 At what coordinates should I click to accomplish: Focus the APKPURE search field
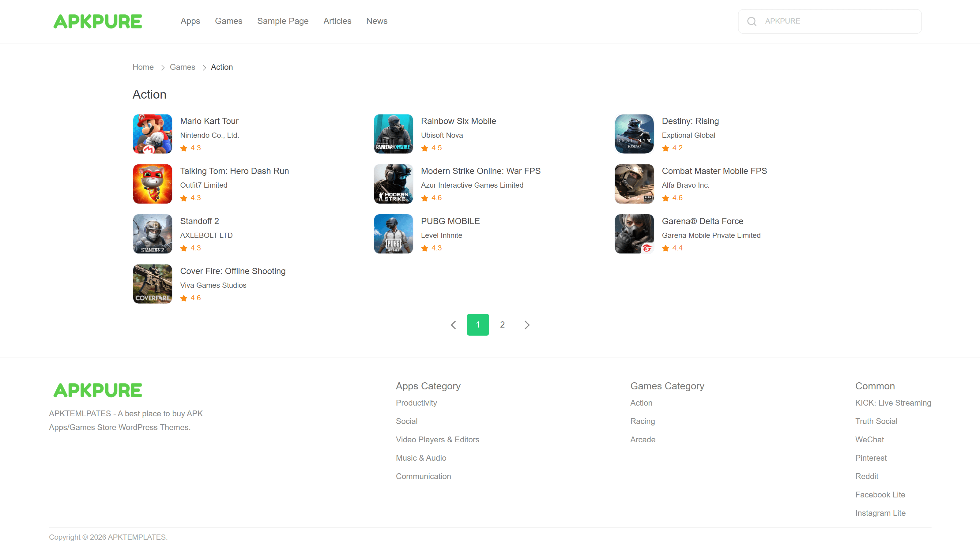(837, 21)
